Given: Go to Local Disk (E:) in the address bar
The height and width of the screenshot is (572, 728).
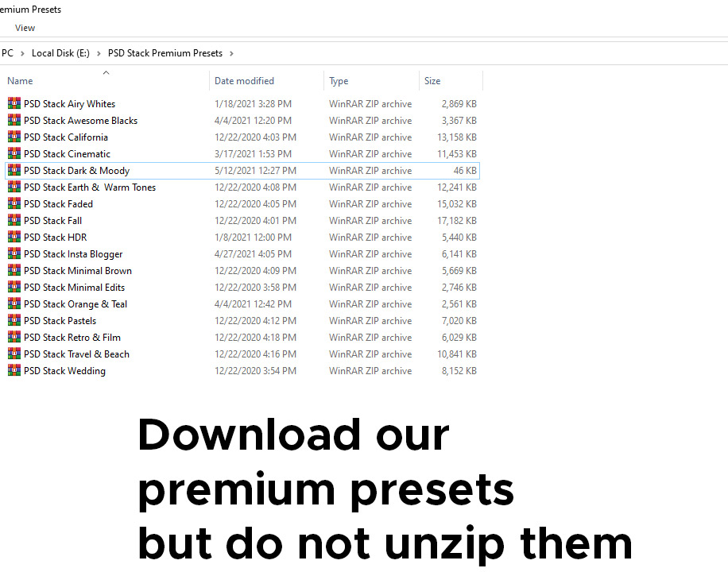Looking at the screenshot, I should 61,53.
